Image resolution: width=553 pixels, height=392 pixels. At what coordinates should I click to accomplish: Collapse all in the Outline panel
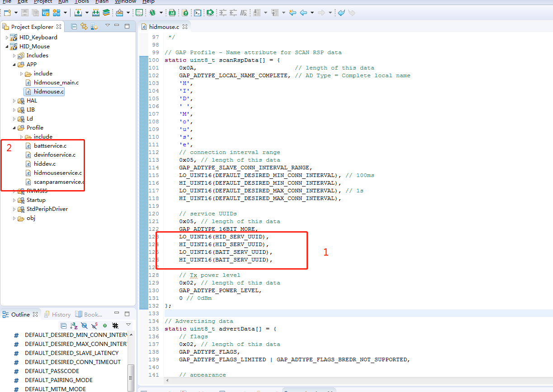(x=64, y=325)
